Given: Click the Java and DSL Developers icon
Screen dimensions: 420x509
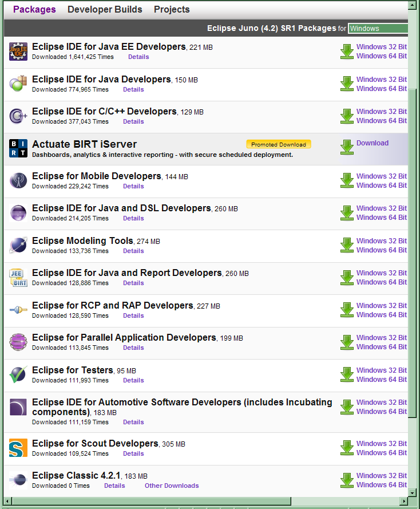Looking at the screenshot, I should click(18, 212).
